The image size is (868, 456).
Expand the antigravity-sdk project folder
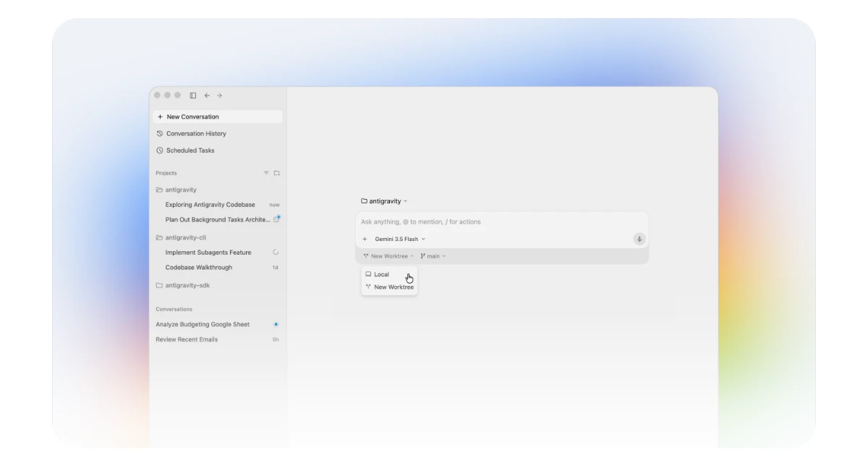[183, 285]
